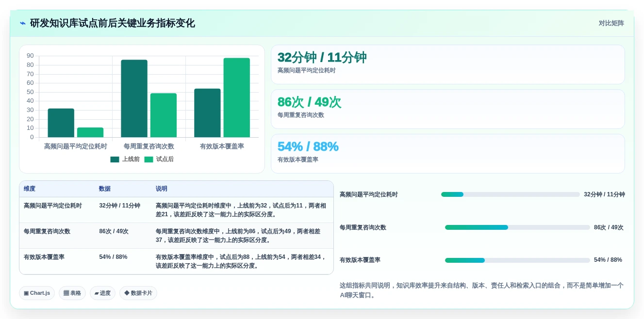This screenshot has width=644, height=319.
Task: Click the 对比矩阵 label in the header
Action: point(611,23)
